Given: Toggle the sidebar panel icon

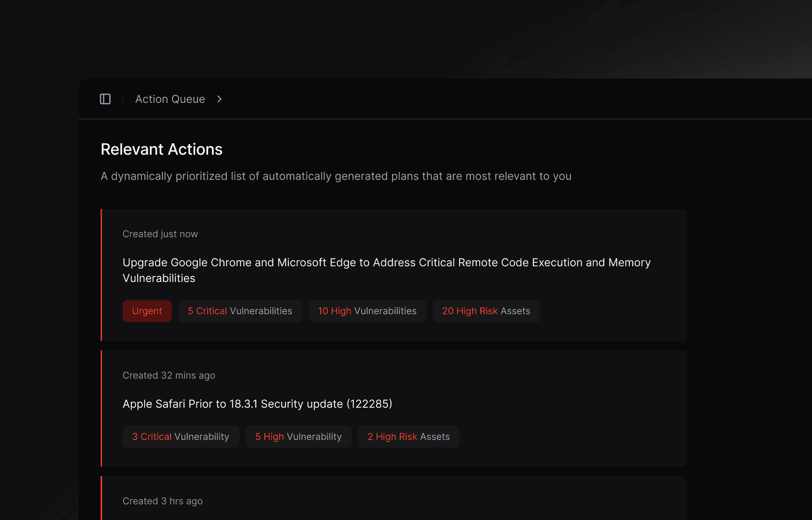Looking at the screenshot, I should point(105,99).
